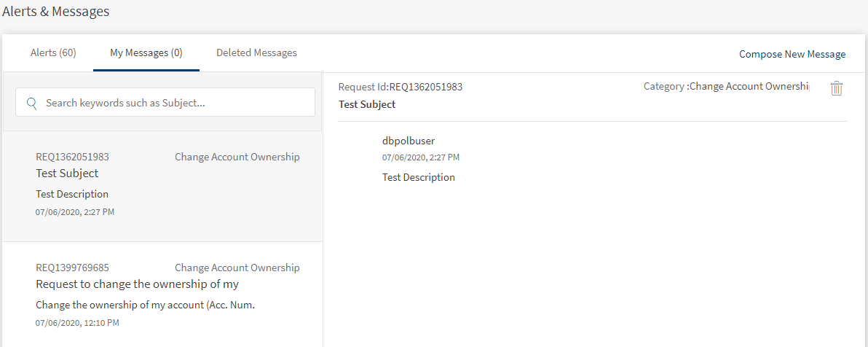Switch to the Alerts (60) tab

[x=53, y=53]
